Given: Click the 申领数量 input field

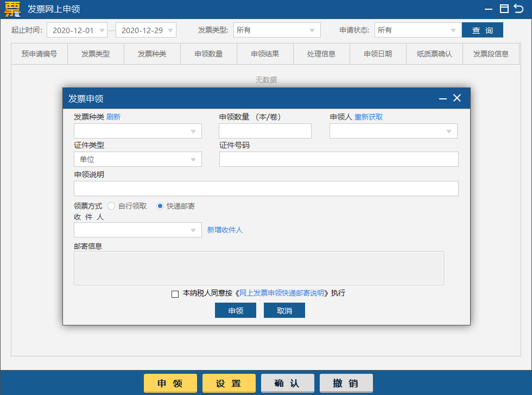Looking at the screenshot, I should click(265, 131).
